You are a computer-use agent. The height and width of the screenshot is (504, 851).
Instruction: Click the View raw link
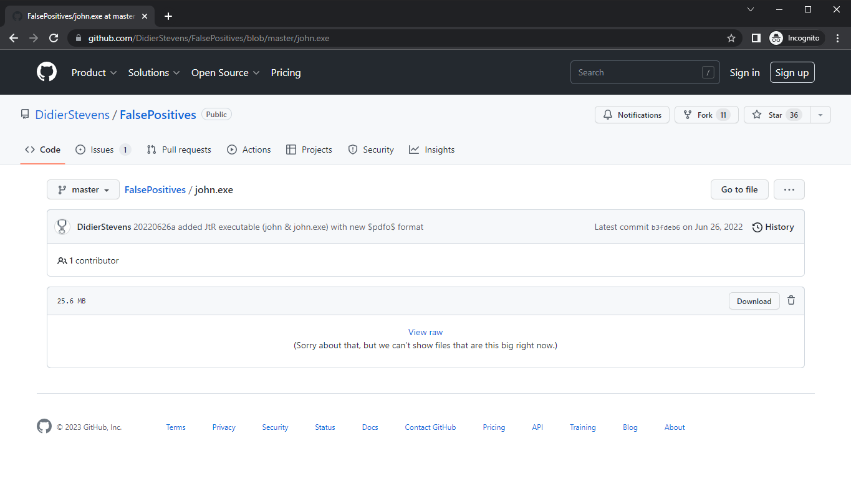tap(425, 332)
